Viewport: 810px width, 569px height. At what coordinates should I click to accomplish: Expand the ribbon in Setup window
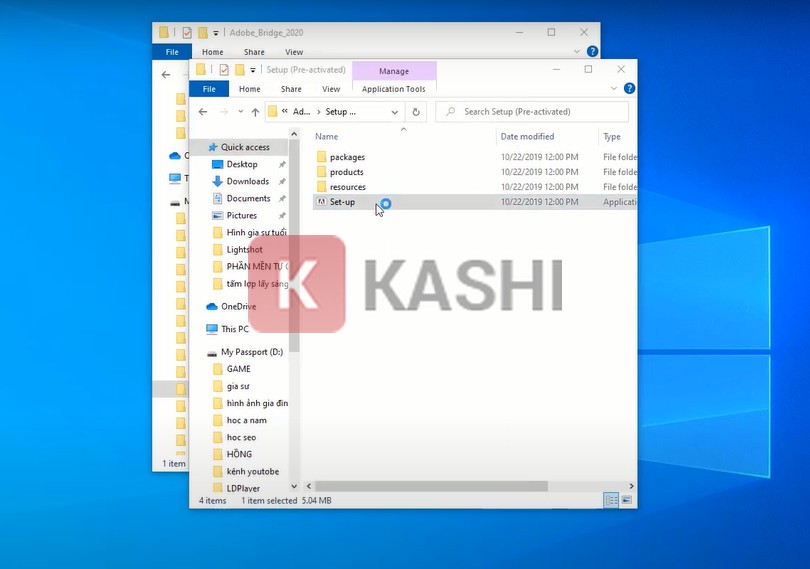click(614, 88)
